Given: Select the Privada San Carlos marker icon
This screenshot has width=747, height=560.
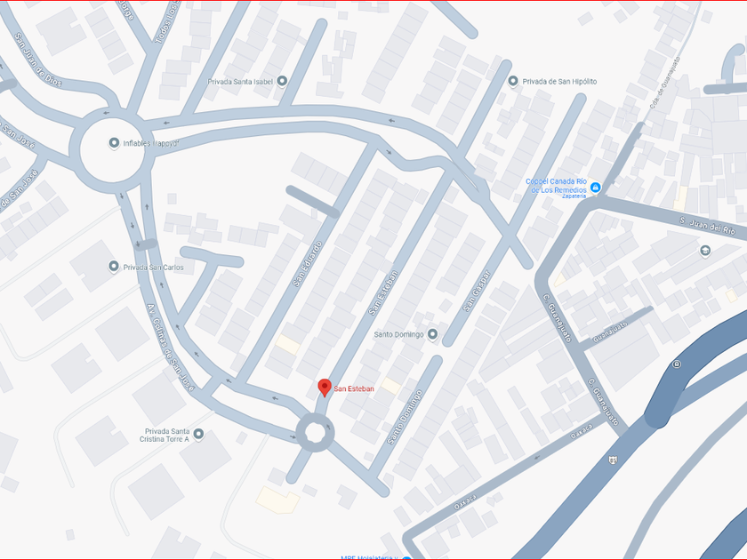Looking at the screenshot, I should [114, 267].
